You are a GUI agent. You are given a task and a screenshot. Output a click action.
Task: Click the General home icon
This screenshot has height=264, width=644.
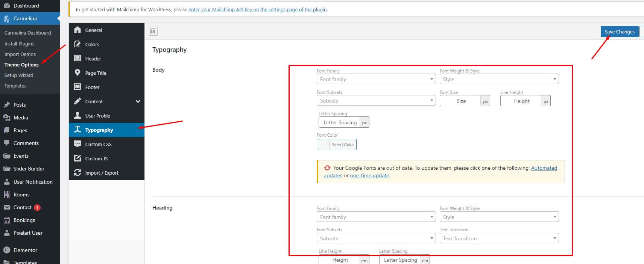[77, 30]
